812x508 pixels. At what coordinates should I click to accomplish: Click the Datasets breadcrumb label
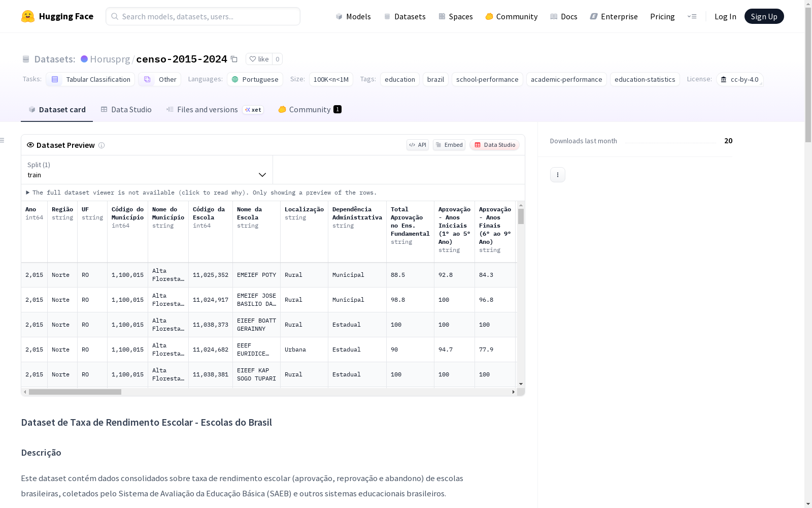(x=55, y=59)
